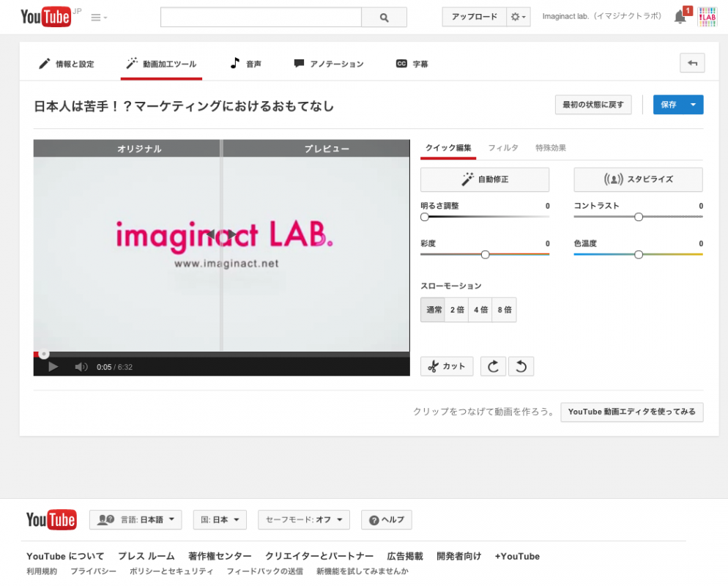Open the 音声 audio tab
The height and width of the screenshot is (586, 728).
click(246, 64)
